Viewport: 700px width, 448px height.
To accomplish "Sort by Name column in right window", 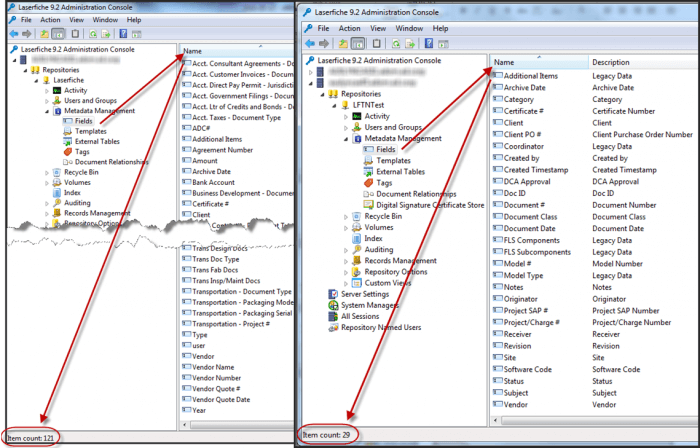I will point(539,62).
